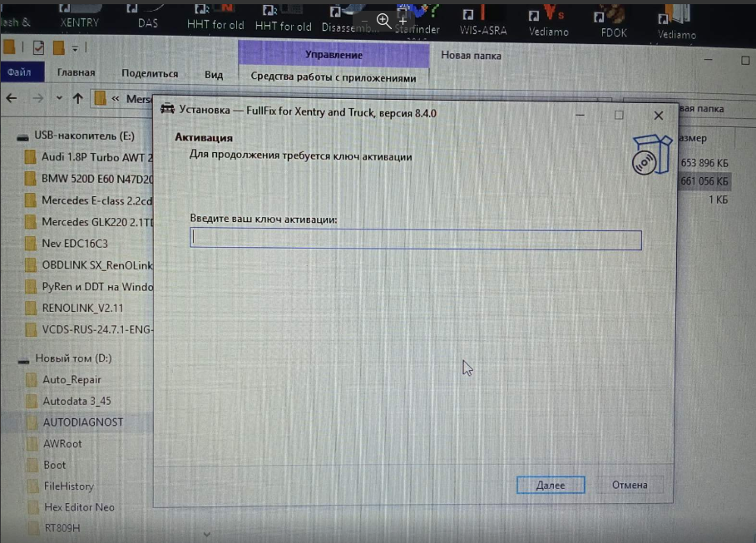756x543 pixels.
Task: Click the properties checkmark icon in title bar
Action: click(x=38, y=47)
